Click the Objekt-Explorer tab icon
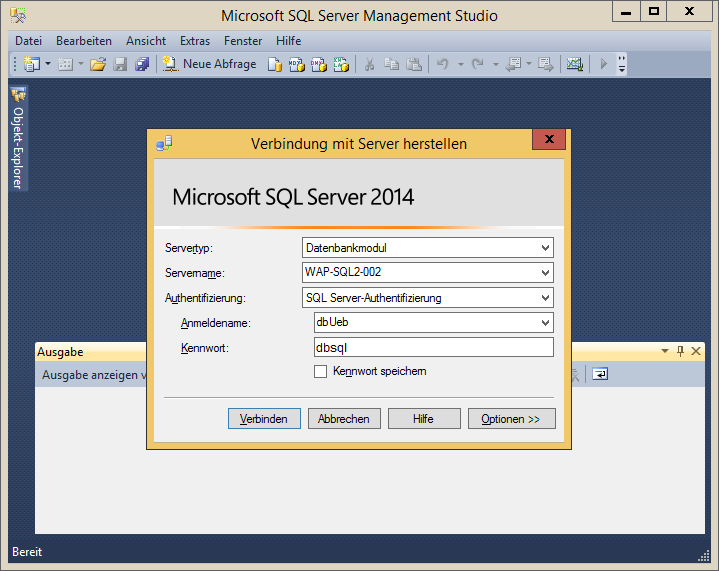 (x=18, y=94)
